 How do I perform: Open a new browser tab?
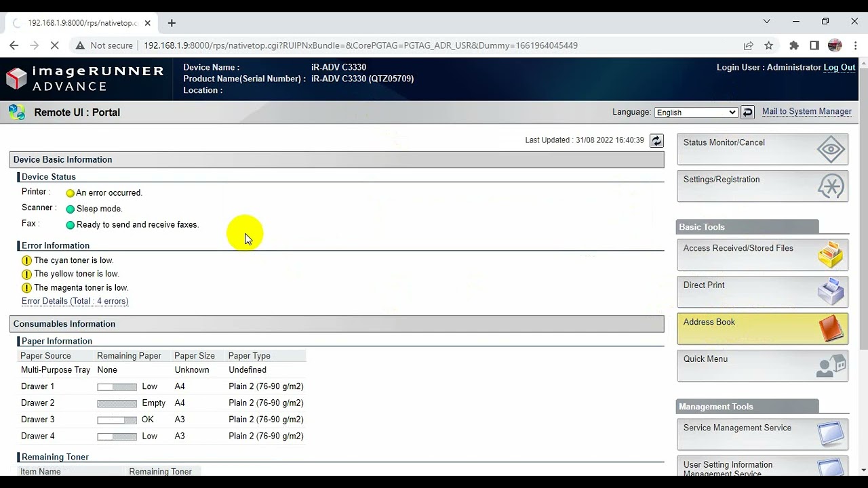tap(172, 23)
